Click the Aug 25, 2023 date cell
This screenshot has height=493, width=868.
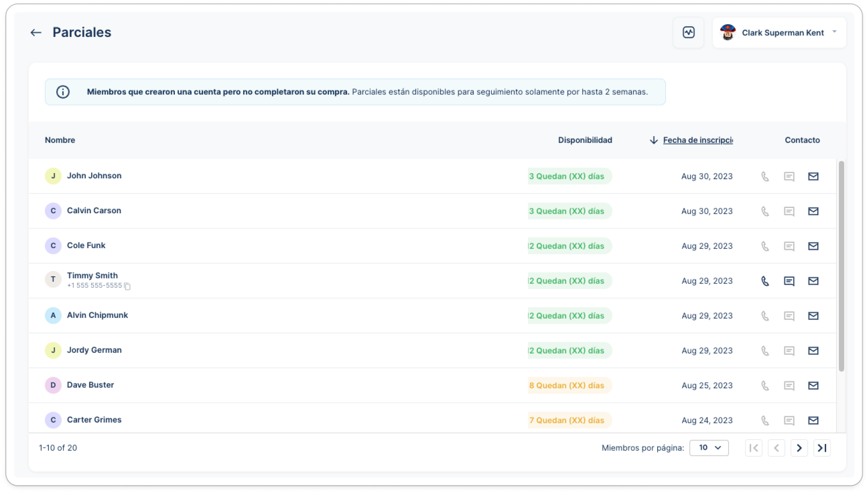click(x=707, y=386)
